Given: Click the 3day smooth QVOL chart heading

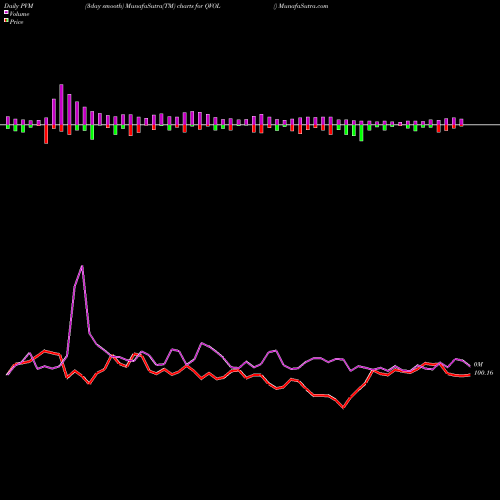Looking at the screenshot, I should pyautogui.click(x=152, y=6).
